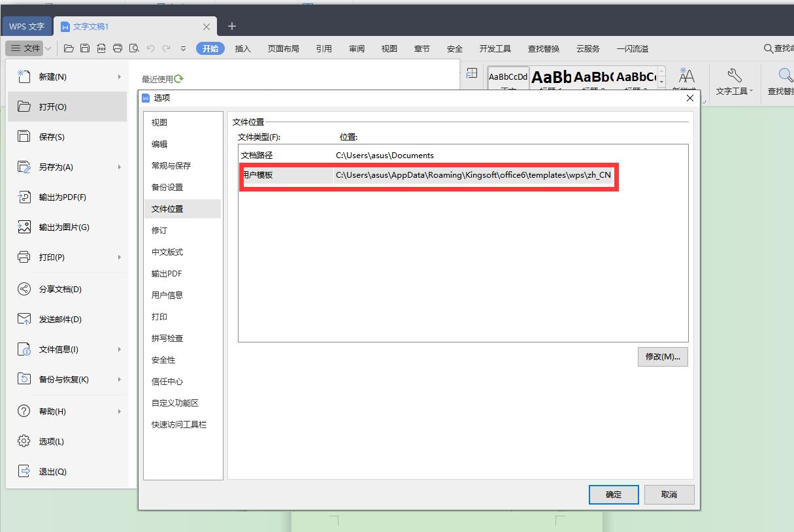Image resolution: width=794 pixels, height=532 pixels.
Task: Expand the 文件 menu dropdown arrow
Action: [47, 48]
